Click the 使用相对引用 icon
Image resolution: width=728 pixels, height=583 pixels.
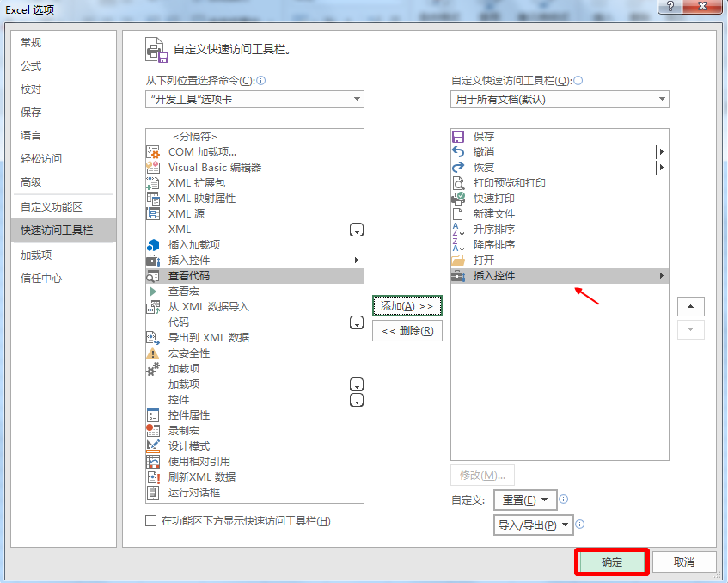click(x=153, y=462)
